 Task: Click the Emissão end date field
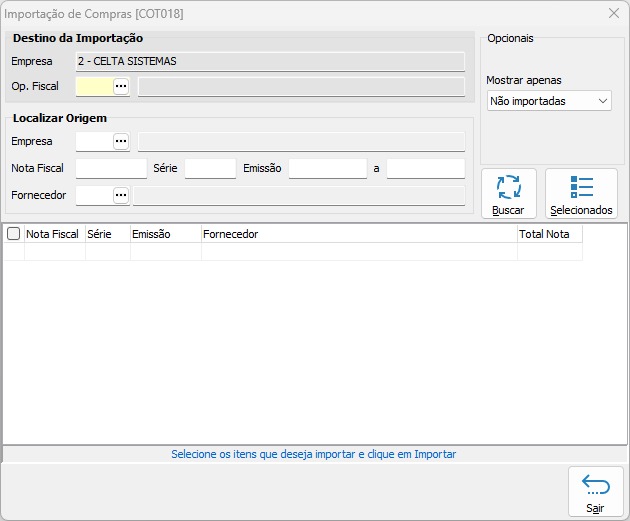[x=425, y=169]
